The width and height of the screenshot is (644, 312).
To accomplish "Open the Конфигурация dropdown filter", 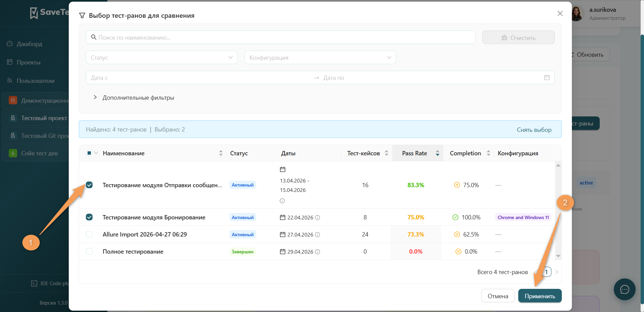I will pos(320,57).
